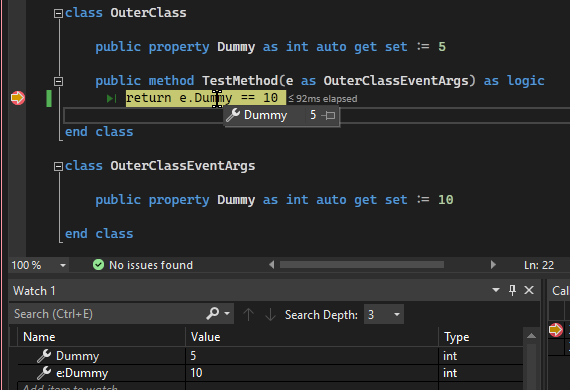This screenshot has height=390, width=570.
Task: Click right arrow of horizontal scrollbar
Action: coord(493,265)
